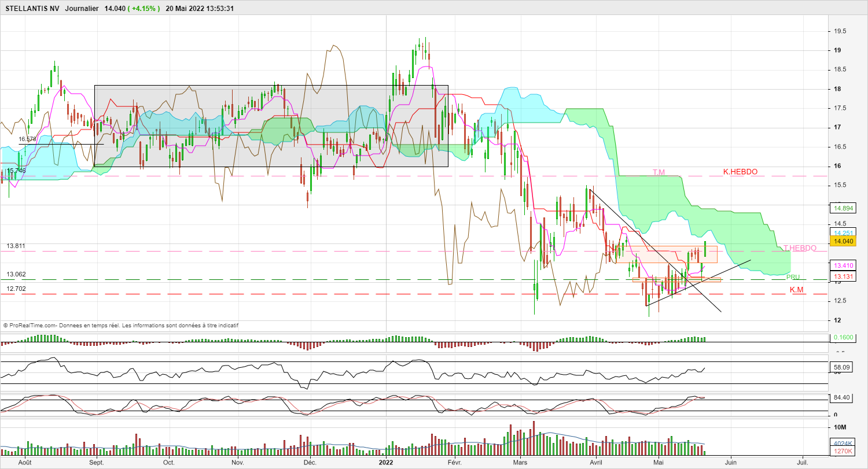Click the blue 4024K volume value
This screenshot has width=868, height=469.
click(841, 444)
